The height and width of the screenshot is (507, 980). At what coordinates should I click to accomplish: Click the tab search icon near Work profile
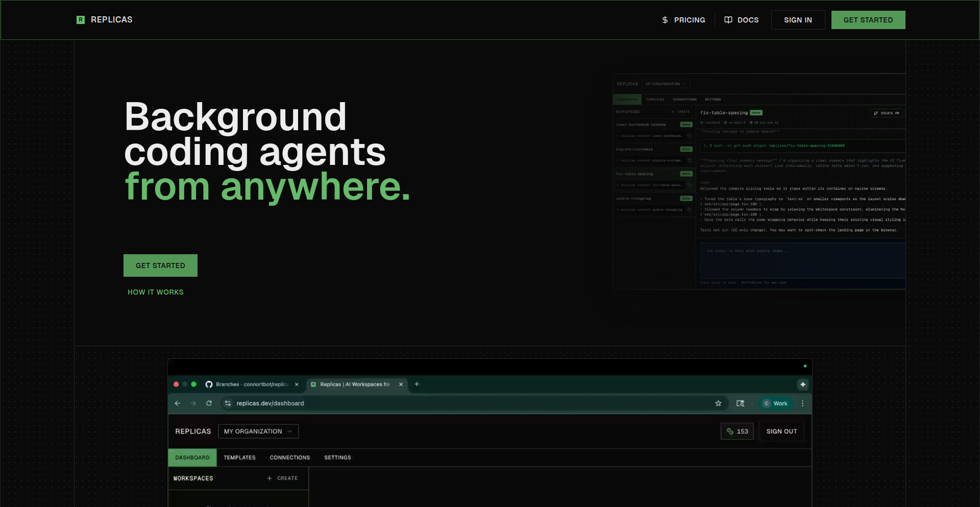(x=740, y=403)
